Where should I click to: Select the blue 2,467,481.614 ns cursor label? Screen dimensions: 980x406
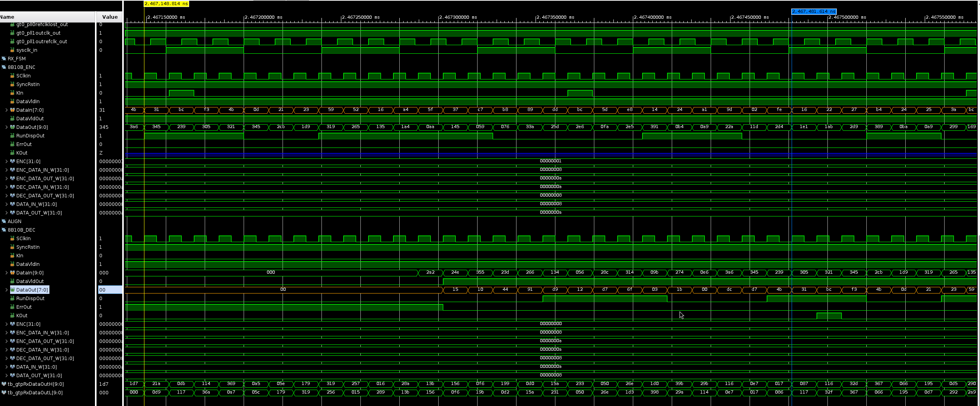click(x=813, y=12)
